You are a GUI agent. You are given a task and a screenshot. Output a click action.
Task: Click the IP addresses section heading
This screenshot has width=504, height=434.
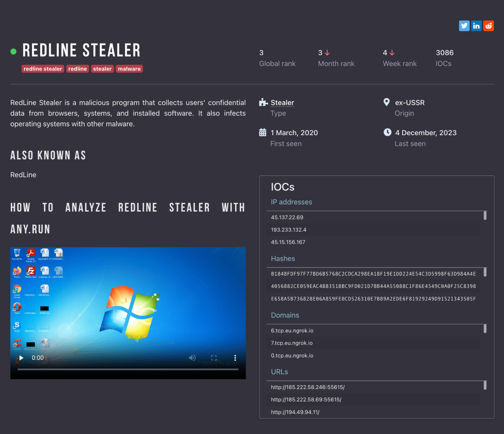coord(291,202)
